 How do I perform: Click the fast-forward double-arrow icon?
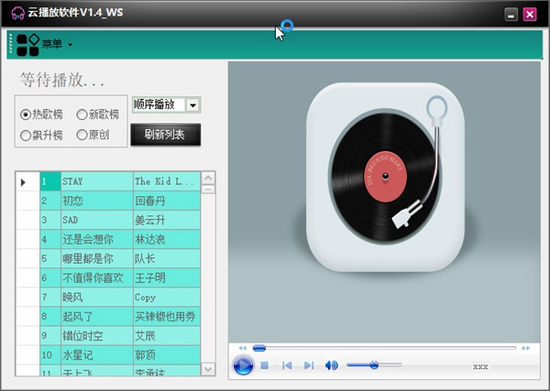(525, 348)
